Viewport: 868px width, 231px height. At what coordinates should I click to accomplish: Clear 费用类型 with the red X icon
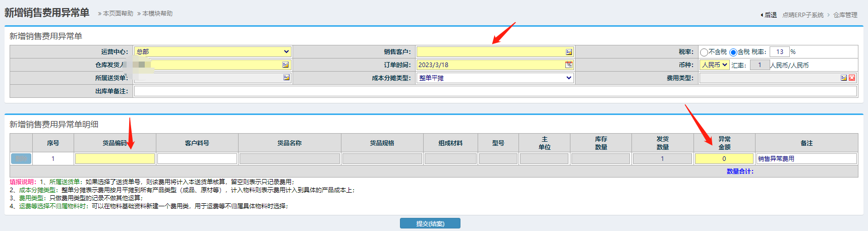pos(852,78)
